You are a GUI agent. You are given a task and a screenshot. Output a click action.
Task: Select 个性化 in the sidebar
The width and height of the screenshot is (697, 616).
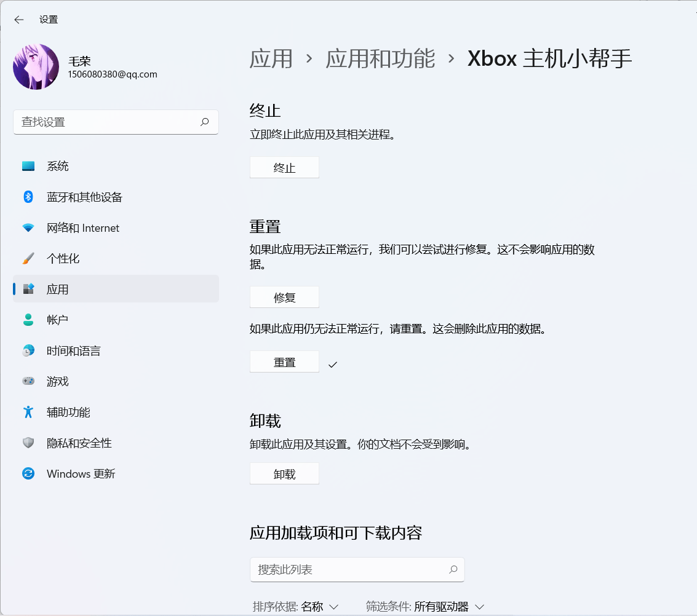tap(116, 258)
